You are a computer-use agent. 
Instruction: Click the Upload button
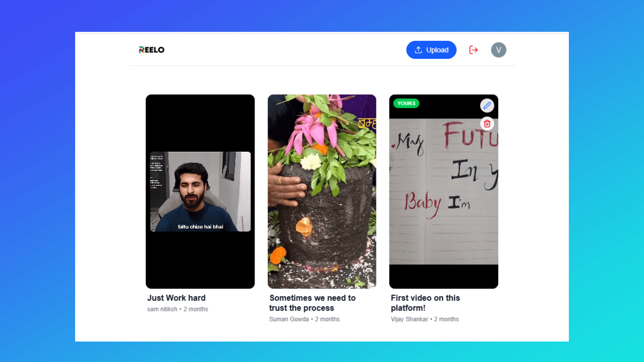431,50
